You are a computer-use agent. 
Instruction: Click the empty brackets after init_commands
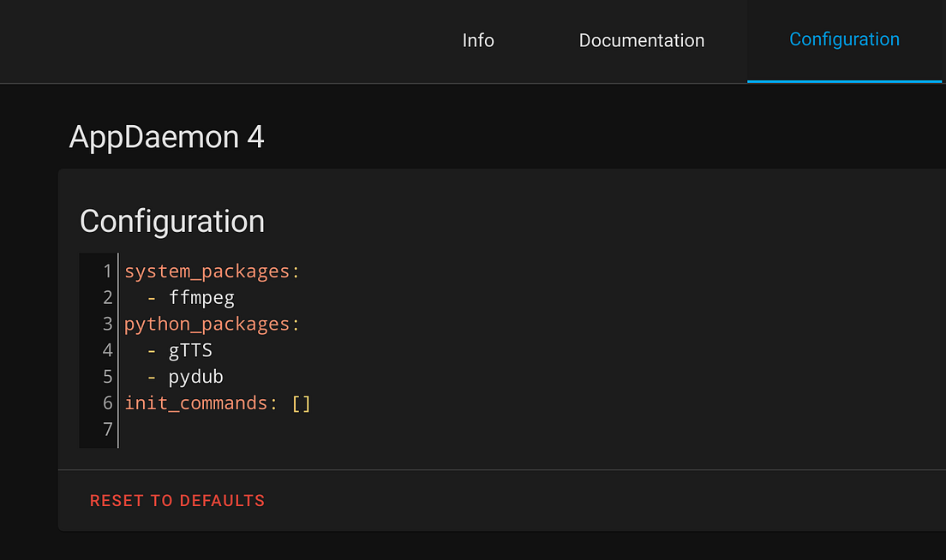click(301, 402)
